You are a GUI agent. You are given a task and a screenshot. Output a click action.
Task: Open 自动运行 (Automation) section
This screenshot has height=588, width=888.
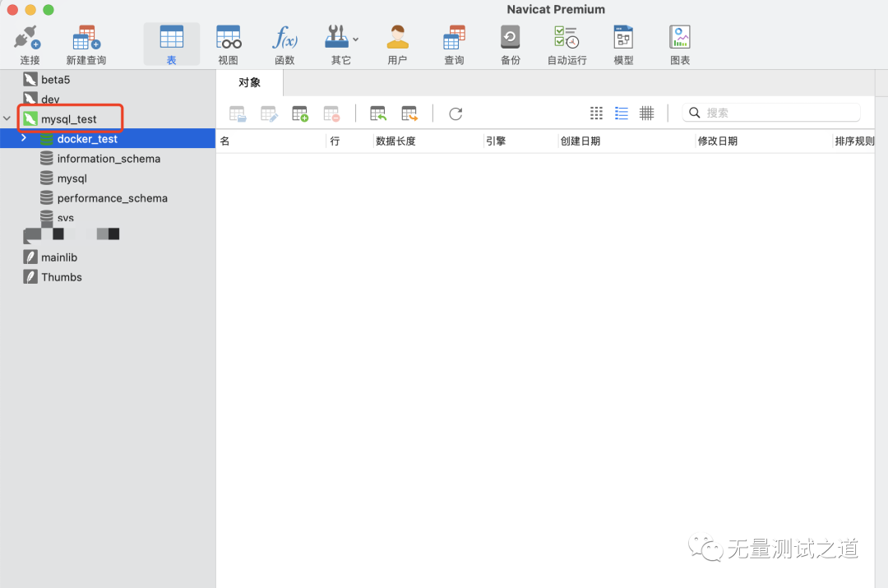tap(567, 44)
